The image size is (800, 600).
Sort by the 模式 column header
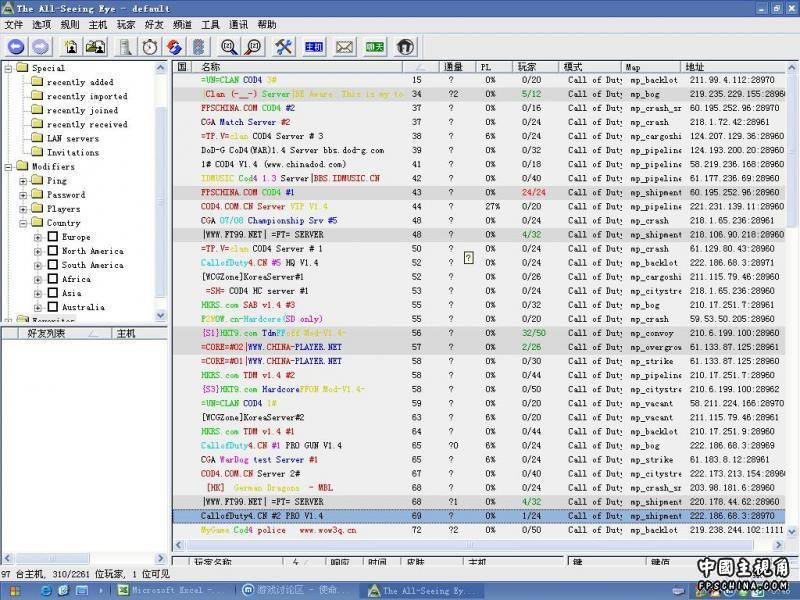[x=590, y=67]
